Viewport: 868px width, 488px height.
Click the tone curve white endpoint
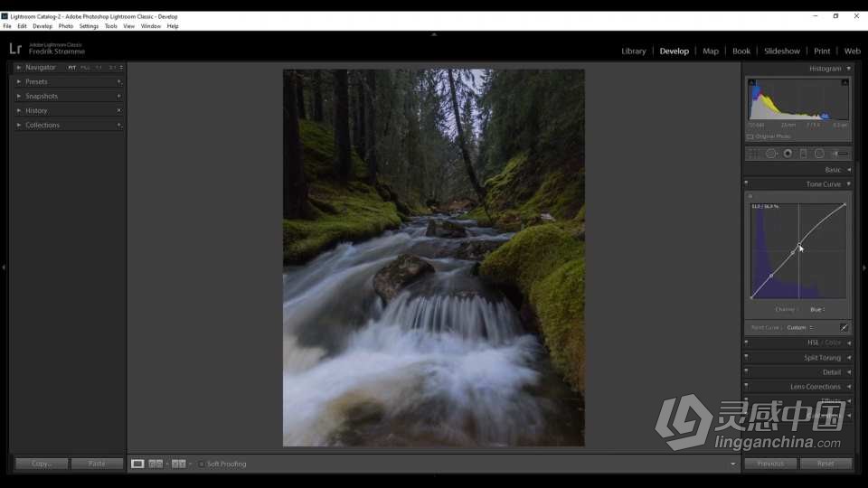pyautogui.click(x=844, y=205)
